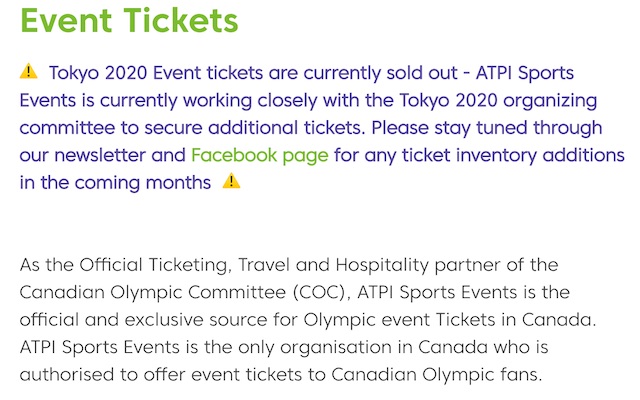Click the word Tokyo in the first notice line
The height and width of the screenshot is (400, 640).
click(x=74, y=73)
